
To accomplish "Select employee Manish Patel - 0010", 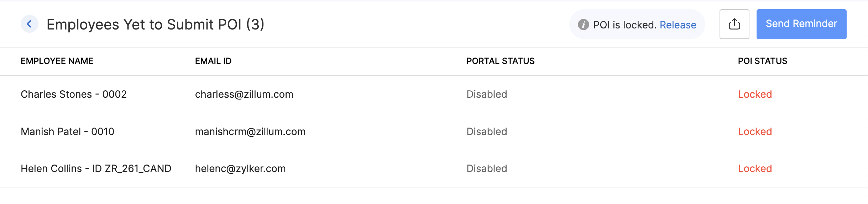I will (x=67, y=131).
